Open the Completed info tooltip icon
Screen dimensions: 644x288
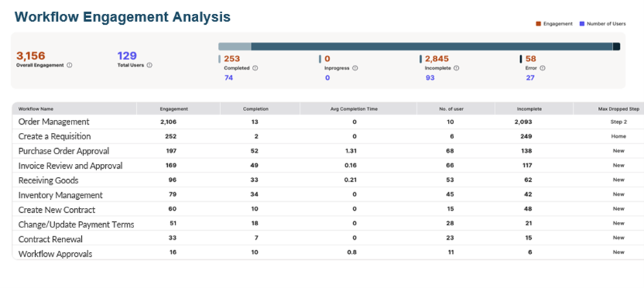tap(255, 68)
